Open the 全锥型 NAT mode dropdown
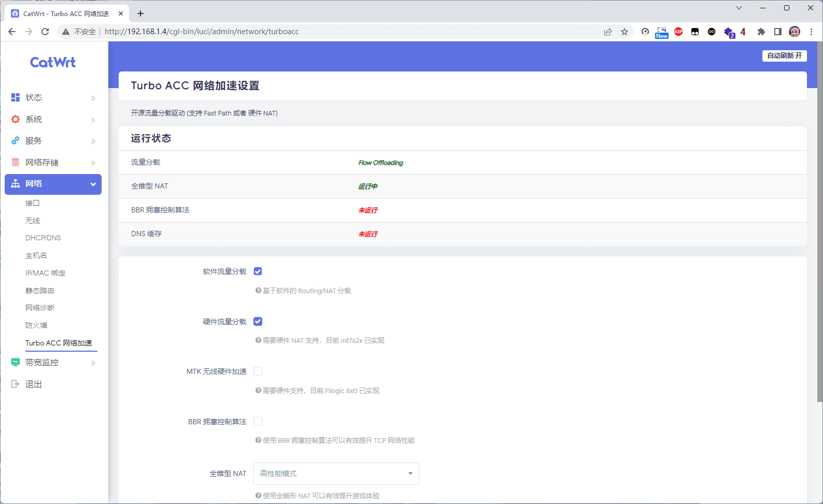The width and height of the screenshot is (823, 504). (x=336, y=473)
